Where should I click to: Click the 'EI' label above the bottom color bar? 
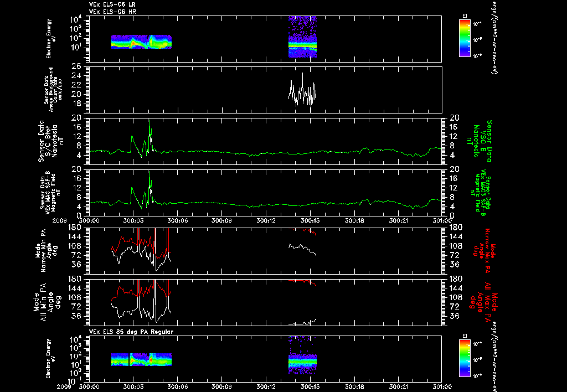click(465, 336)
